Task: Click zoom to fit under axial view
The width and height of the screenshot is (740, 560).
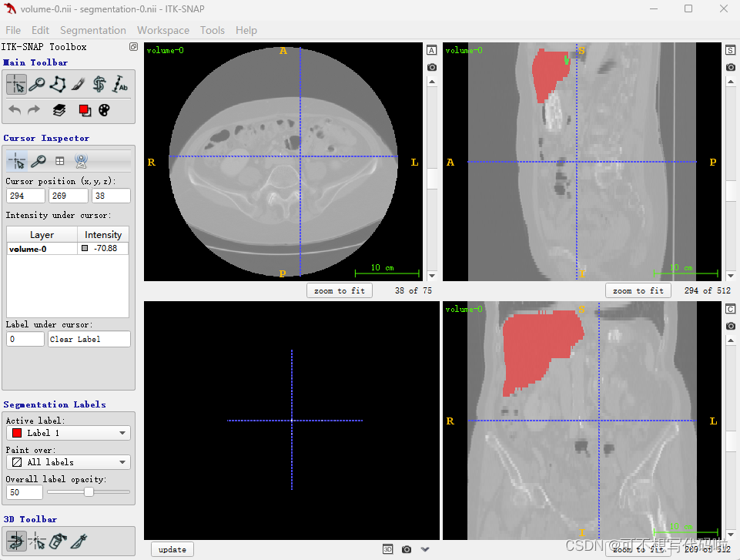Action: pyautogui.click(x=340, y=290)
